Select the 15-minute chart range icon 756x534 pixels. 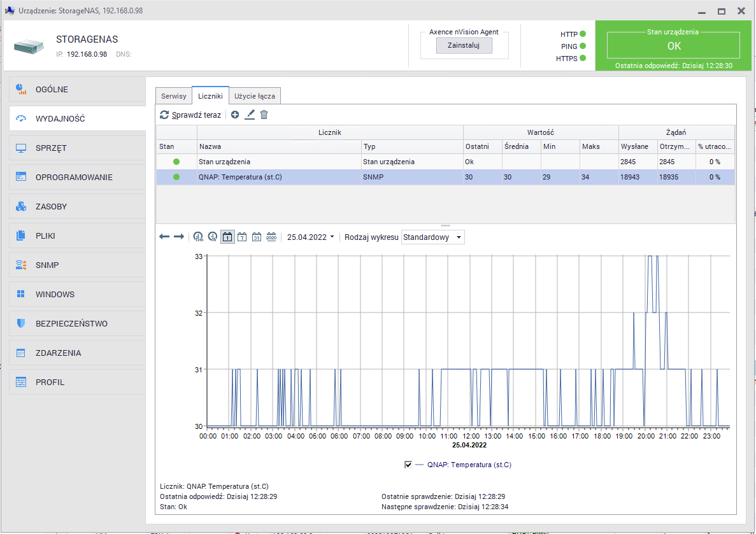pos(198,237)
